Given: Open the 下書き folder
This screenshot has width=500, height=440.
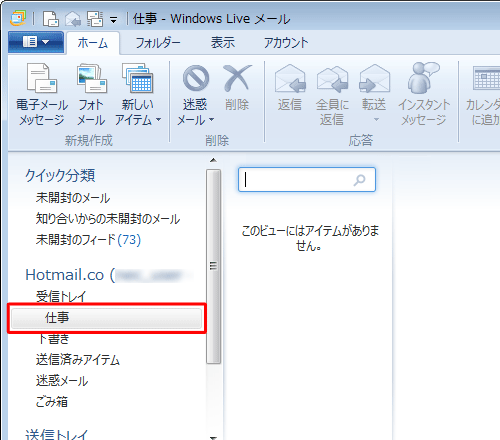Looking at the screenshot, I should [x=53, y=339].
